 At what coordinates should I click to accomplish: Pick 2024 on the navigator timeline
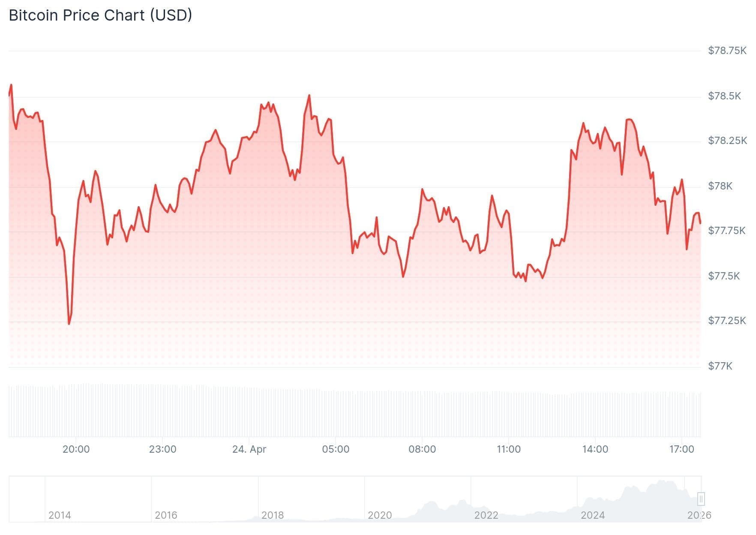593,515
